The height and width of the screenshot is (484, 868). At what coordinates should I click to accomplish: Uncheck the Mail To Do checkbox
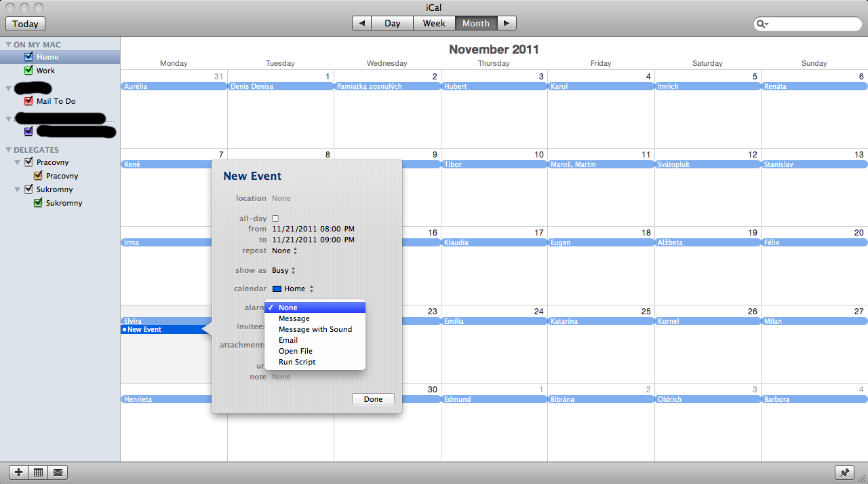(28, 101)
